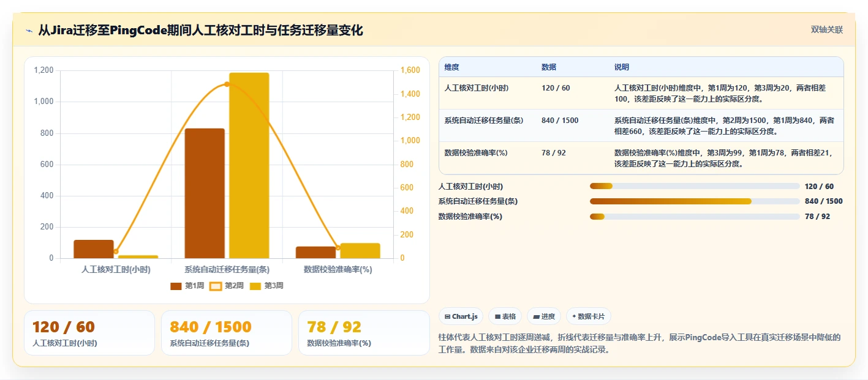The height and width of the screenshot is (380, 868).
Task: Click the 120 / 60 table data cell
Action: tap(556, 88)
